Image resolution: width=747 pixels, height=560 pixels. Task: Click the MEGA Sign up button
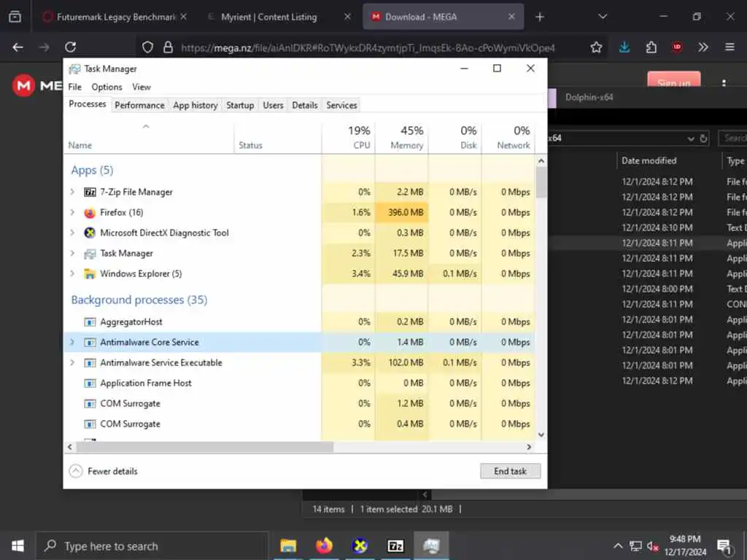coord(673,81)
